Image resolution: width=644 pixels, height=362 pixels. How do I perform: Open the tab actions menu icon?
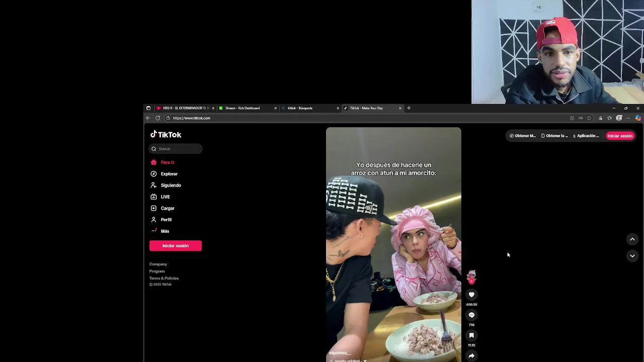148,108
